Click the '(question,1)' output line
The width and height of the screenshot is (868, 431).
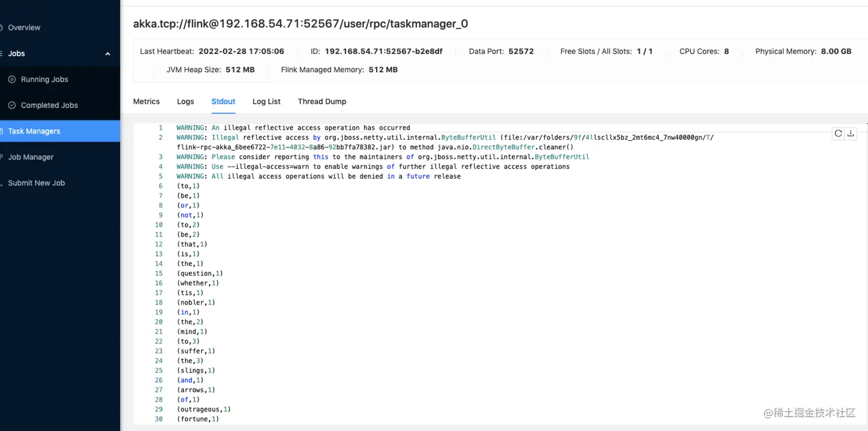pyautogui.click(x=200, y=274)
